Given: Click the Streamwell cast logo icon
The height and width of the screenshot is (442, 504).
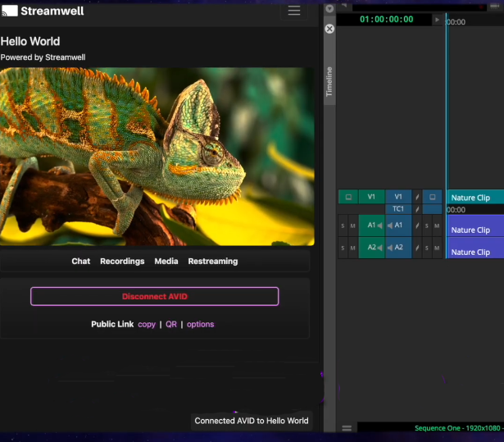Looking at the screenshot, I should tap(9, 11).
